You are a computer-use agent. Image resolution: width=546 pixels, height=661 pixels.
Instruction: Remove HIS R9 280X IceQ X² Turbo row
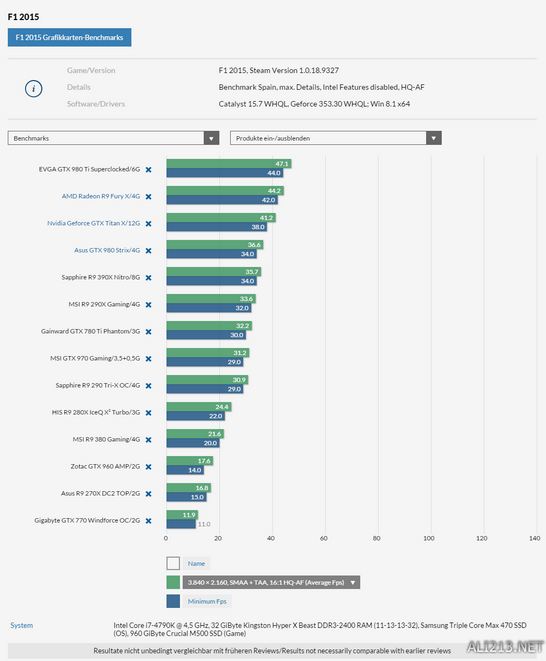click(x=148, y=412)
